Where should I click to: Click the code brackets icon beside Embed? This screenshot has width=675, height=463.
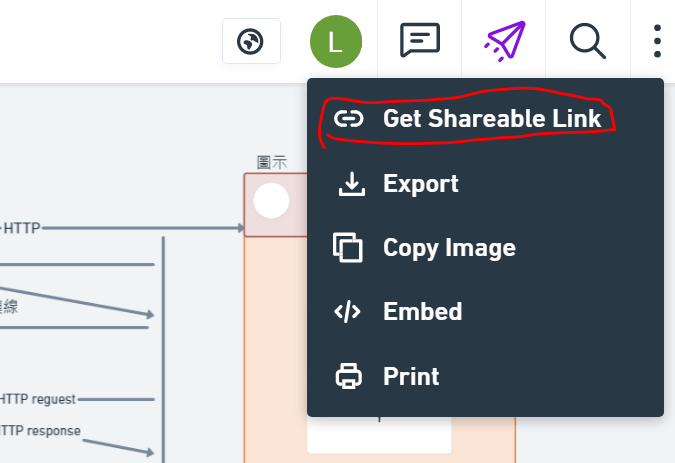(348, 312)
